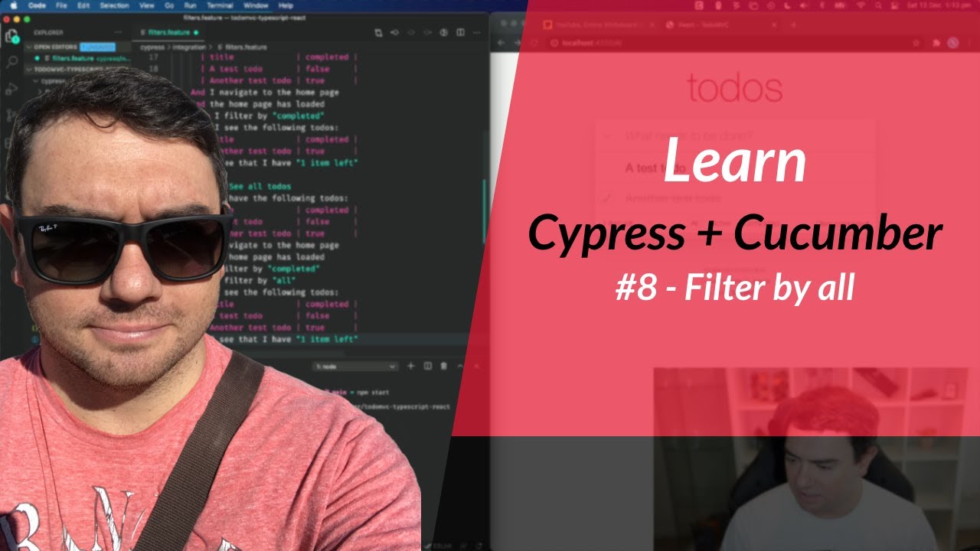This screenshot has width=980, height=551.
Task: Click the 'todos' heading in the browser
Action: [734, 89]
